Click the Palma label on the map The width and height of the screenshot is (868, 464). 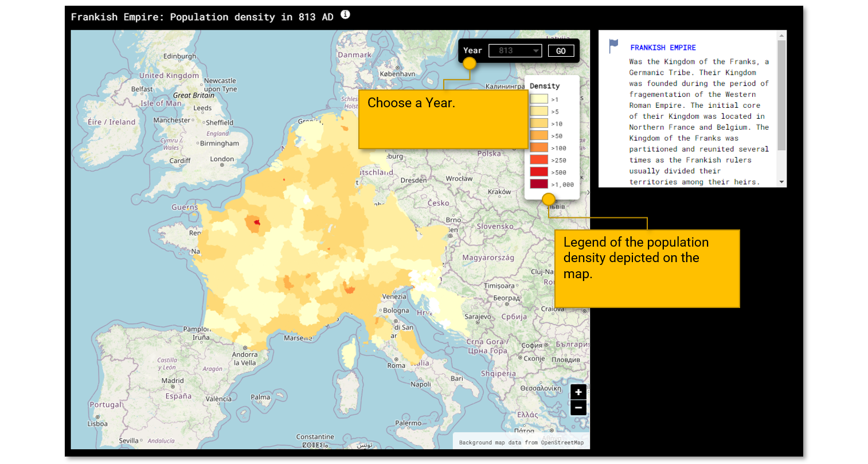(x=260, y=397)
